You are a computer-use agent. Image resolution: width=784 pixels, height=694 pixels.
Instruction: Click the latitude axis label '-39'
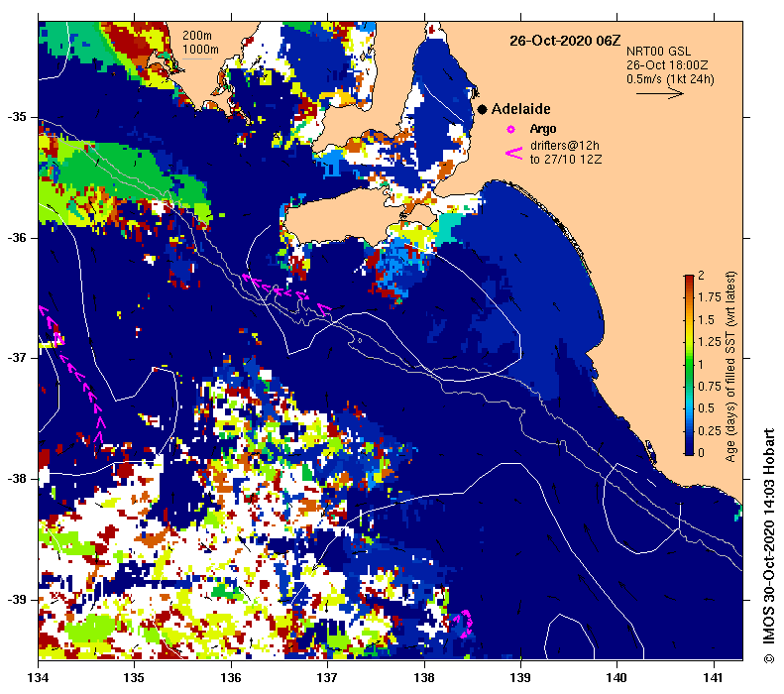point(17,600)
